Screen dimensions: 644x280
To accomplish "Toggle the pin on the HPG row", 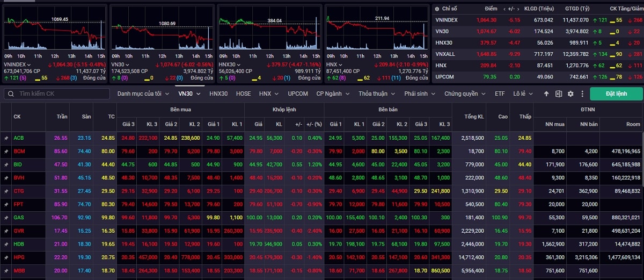I will tap(6, 257).
